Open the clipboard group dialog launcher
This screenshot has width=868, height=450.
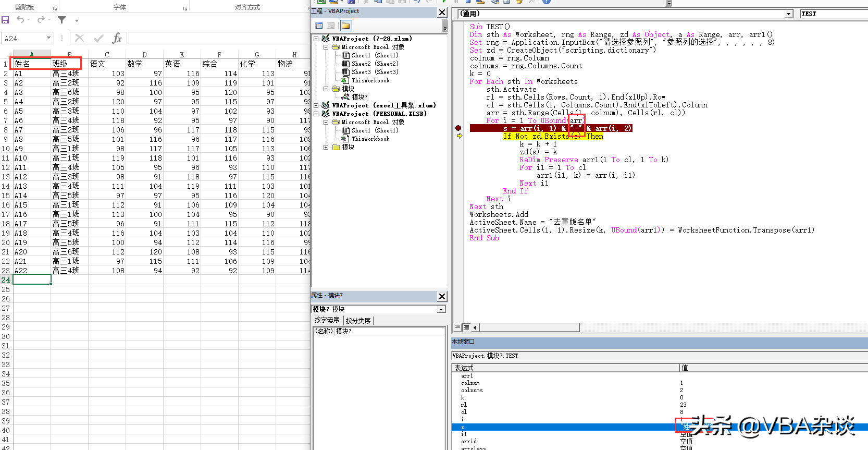click(55, 8)
